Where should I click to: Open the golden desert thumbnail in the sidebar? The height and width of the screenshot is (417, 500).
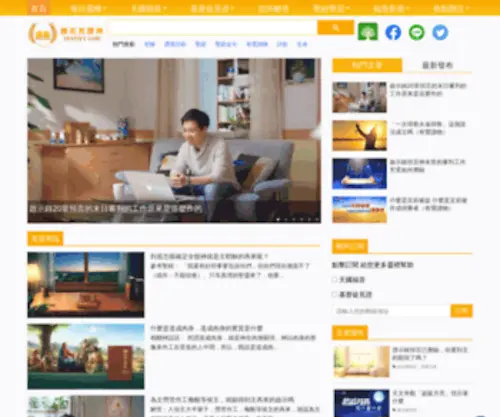pos(359,209)
